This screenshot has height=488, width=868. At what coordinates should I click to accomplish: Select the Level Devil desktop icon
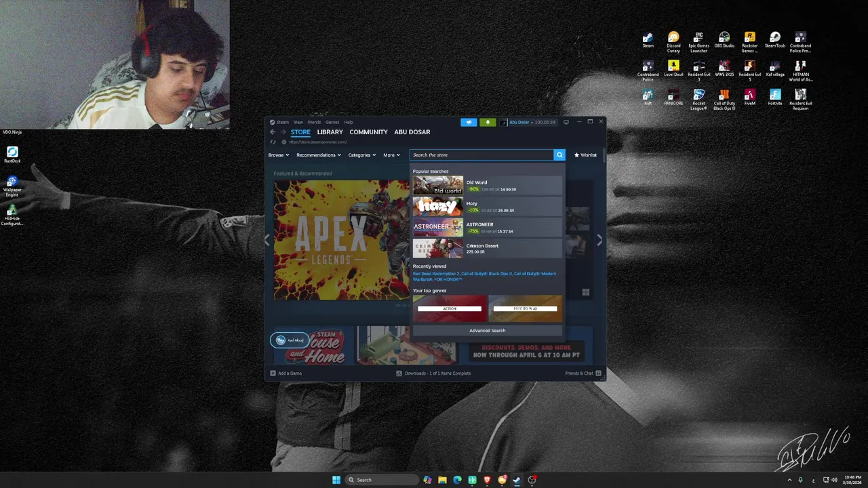point(673,68)
